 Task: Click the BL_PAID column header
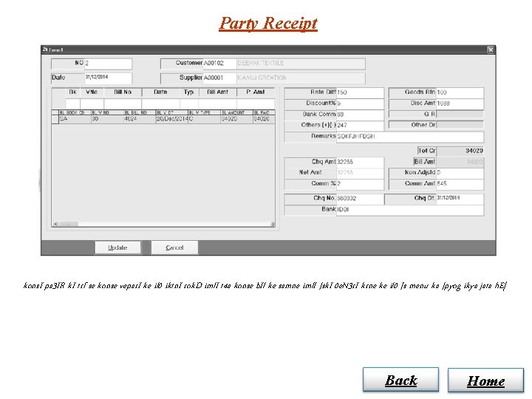264,112
